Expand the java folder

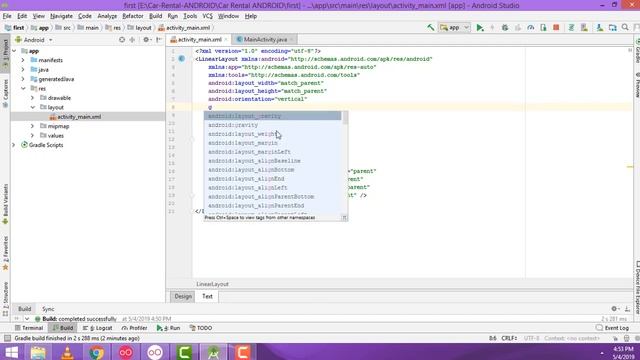23,69
